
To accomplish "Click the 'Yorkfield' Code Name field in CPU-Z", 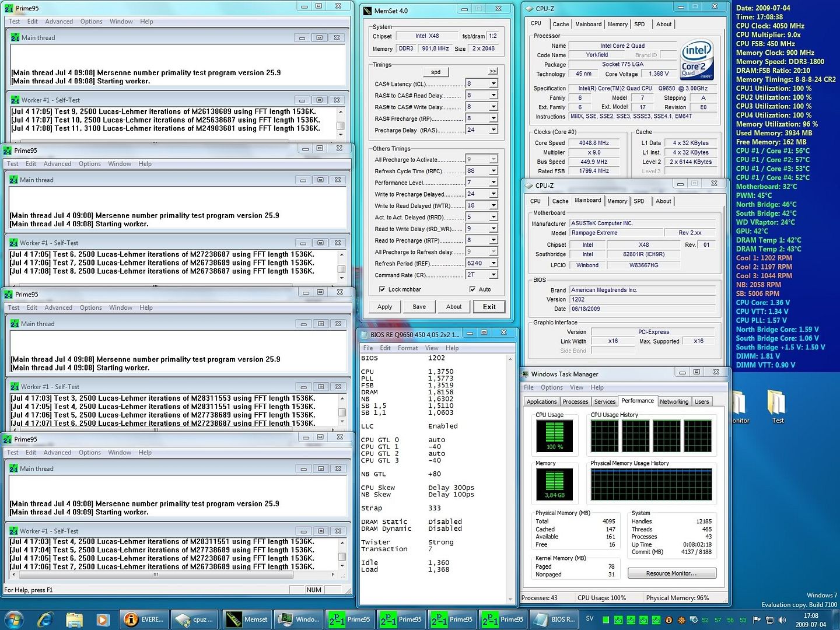I will coord(597,55).
